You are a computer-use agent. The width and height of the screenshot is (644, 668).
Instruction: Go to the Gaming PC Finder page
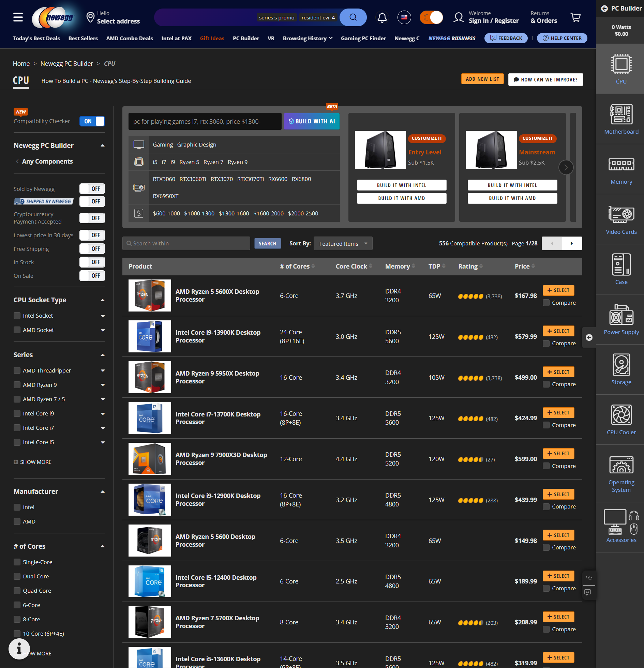(363, 38)
